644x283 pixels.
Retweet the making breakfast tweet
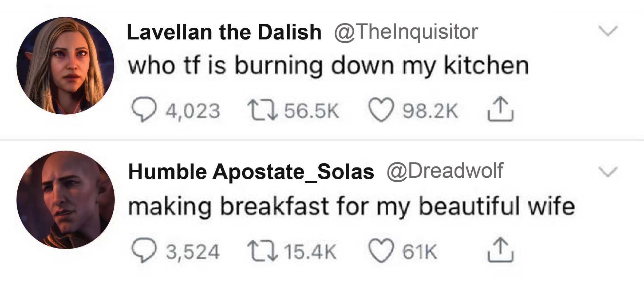(262, 251)
